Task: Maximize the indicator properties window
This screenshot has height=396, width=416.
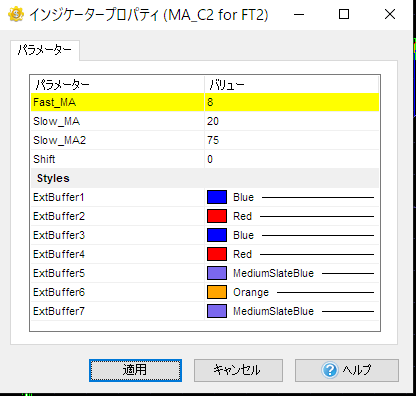Action: 344,14
